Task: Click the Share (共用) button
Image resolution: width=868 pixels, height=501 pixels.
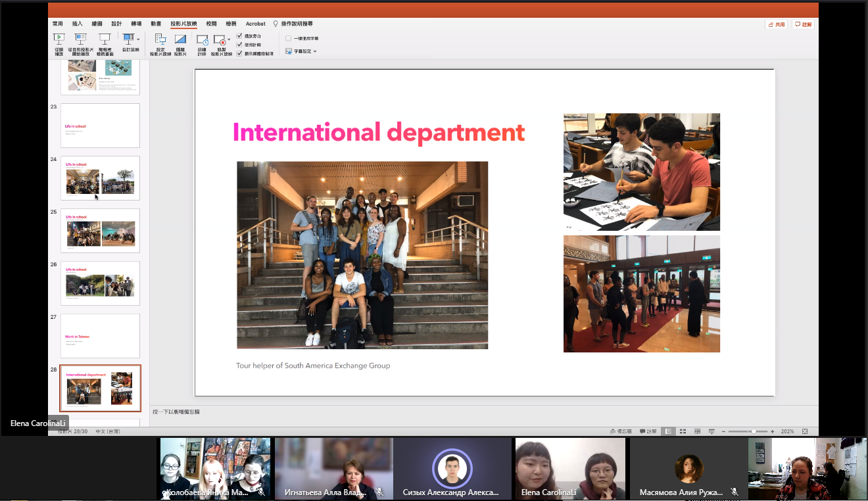Action: [x=777, y=24]
